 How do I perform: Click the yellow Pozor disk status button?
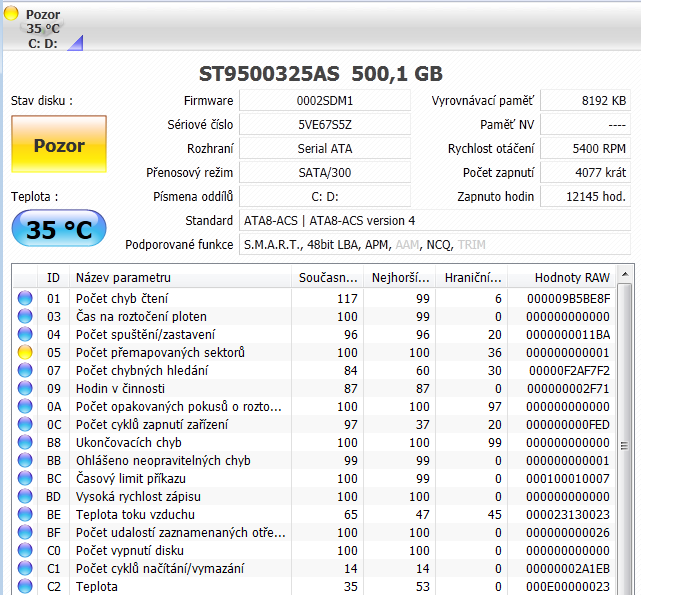(x=59, y=144)
